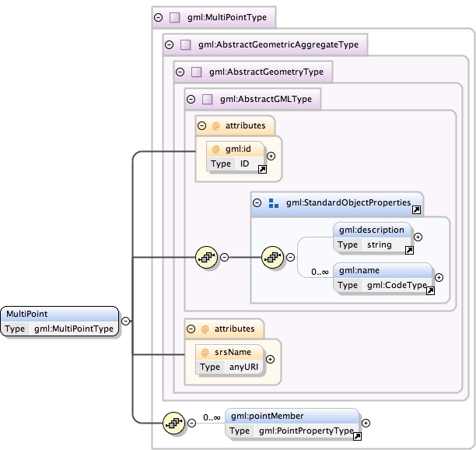Expand the gml:id attribute details

pyautogui.click(x=271, y=156)
